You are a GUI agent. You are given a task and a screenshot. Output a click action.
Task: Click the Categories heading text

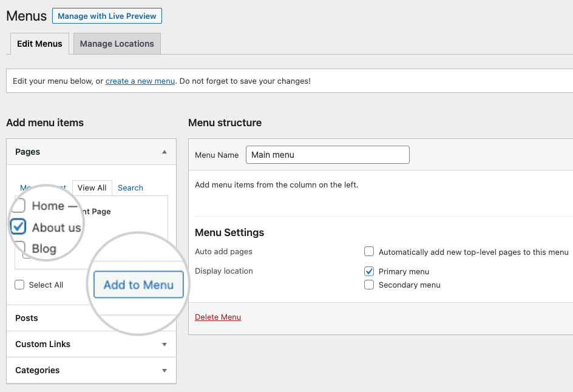(37, 370)
